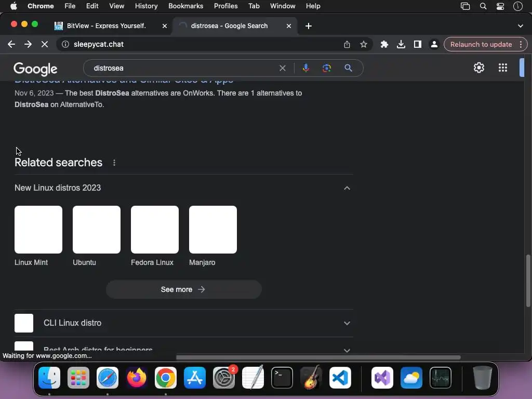Clear the Google search box

click(282, 68)
